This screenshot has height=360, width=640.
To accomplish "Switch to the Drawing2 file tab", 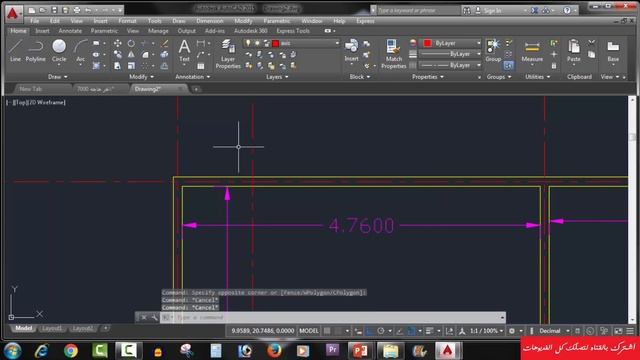I will pyautogui.click(x=148, y=89).
